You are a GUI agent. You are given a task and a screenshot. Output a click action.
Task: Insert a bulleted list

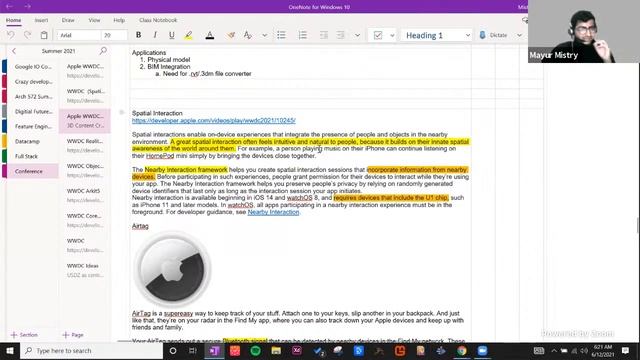coord(281,35)
